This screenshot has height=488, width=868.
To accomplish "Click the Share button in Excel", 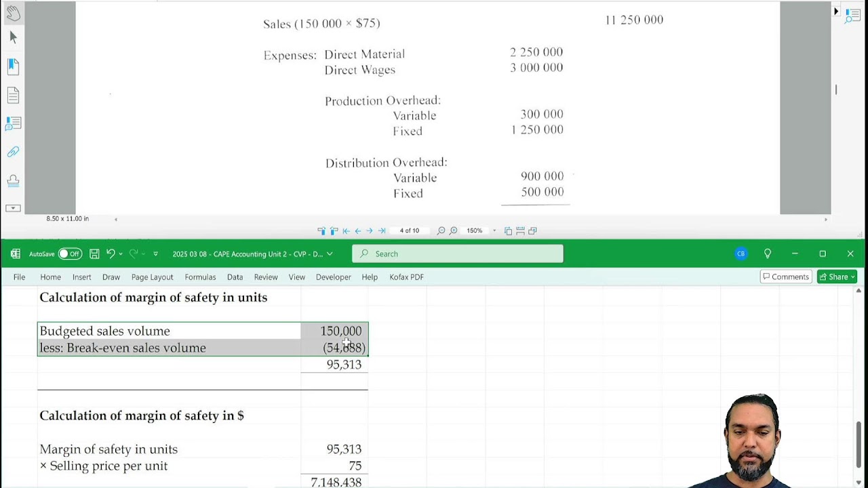I will click(x=837, y=277).
